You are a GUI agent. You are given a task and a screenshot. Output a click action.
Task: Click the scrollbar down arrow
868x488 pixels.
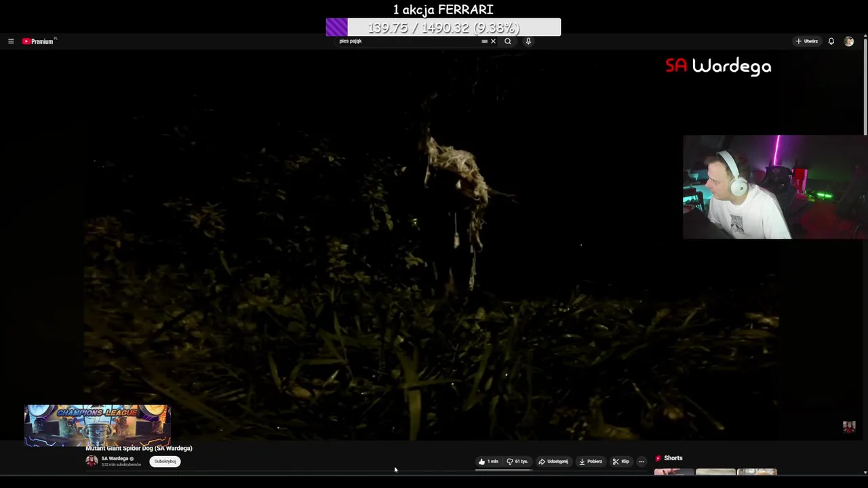(x=865, y=472)
